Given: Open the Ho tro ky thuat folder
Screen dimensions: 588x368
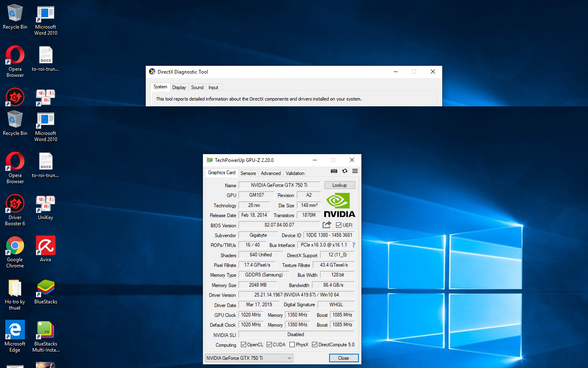Looking at the screenshot, I should tap(15, 295).
